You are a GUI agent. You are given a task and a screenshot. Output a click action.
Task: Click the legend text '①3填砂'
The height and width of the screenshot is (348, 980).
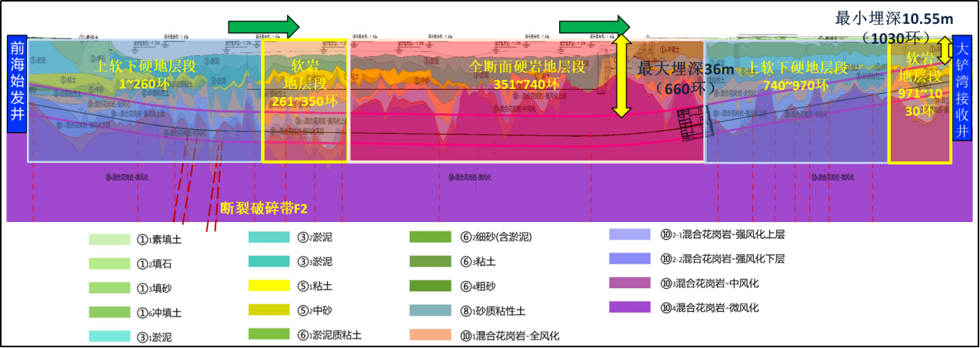point(155,288)
